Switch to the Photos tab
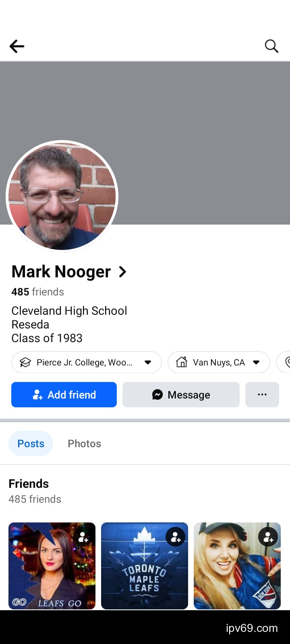 click(84, 444)
